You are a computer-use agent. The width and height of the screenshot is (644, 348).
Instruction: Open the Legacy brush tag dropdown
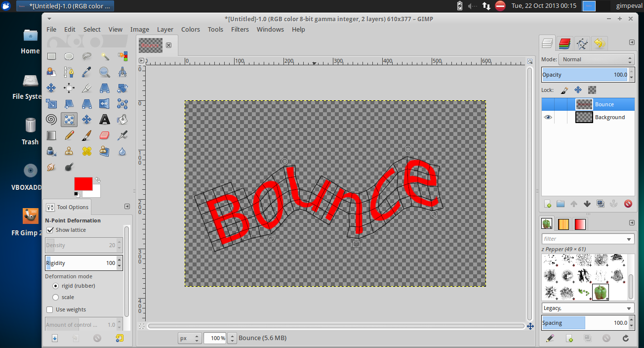coord(588,308)
